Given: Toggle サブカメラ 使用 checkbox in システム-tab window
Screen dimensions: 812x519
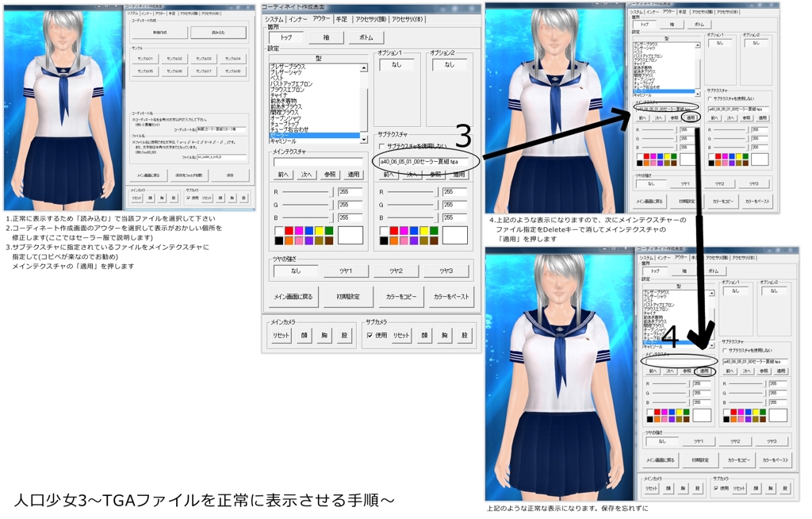Looking at the screenshot, I should [x=189, y=198].
